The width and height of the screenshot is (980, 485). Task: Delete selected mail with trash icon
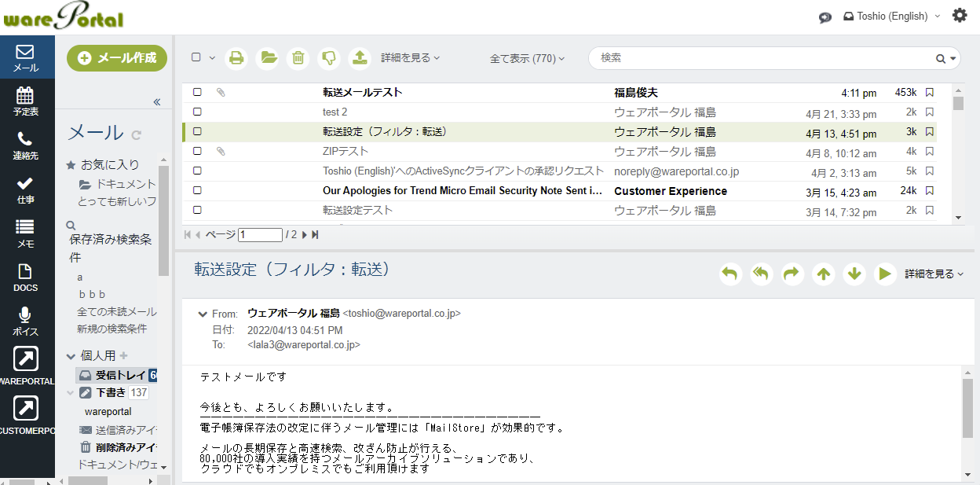(x=298, y=57)
